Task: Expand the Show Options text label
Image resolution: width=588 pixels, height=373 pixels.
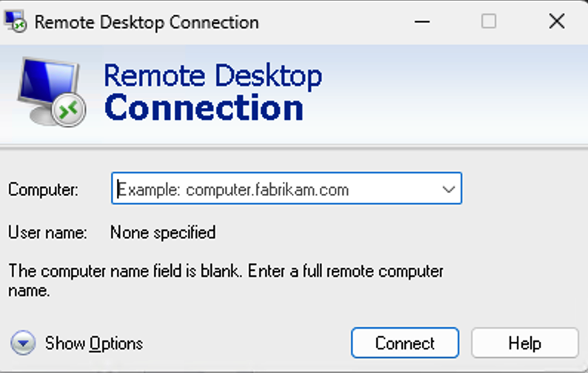Action: tap(94, 343)
